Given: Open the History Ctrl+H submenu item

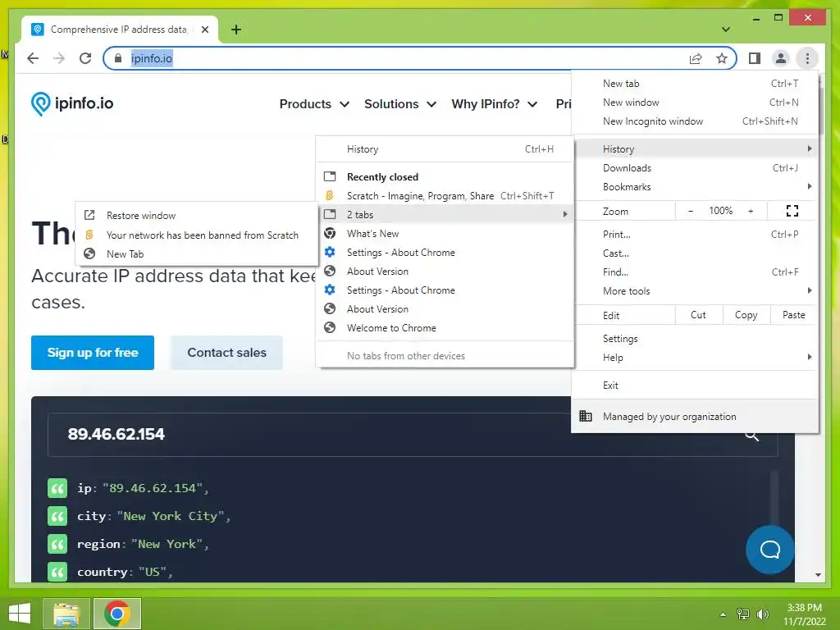Looking at the screenshot, I should coord(445,149).
